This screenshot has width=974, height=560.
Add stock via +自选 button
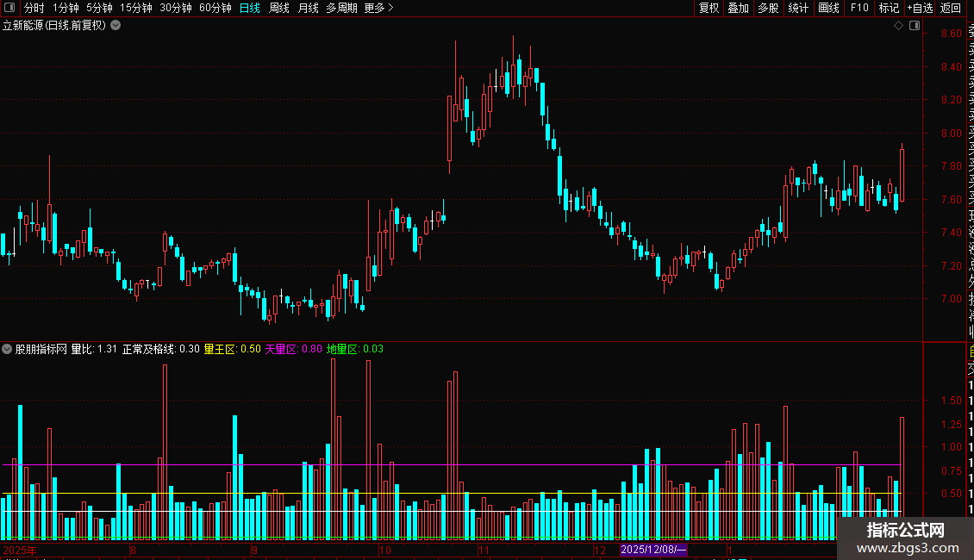click(920, 8)
